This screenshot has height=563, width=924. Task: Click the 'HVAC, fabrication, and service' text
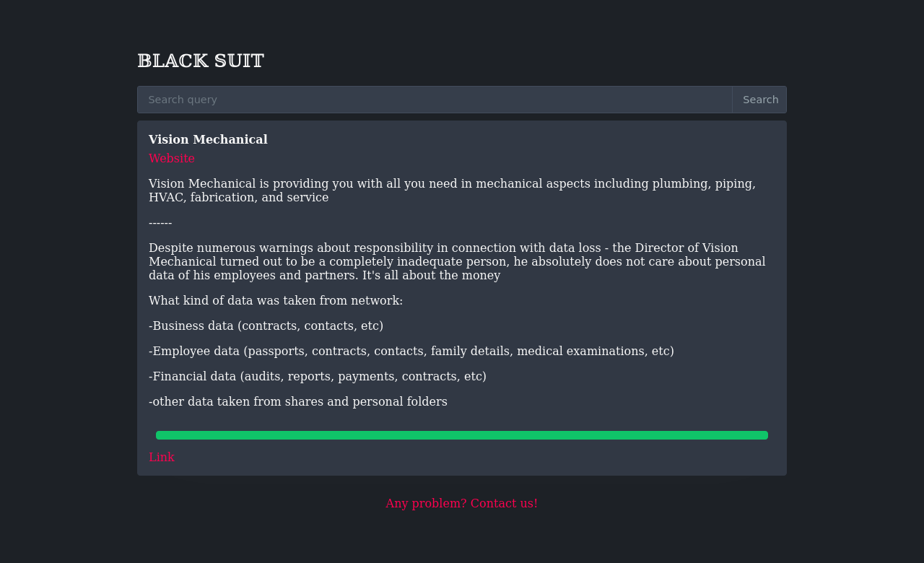[x=238, y=198]
